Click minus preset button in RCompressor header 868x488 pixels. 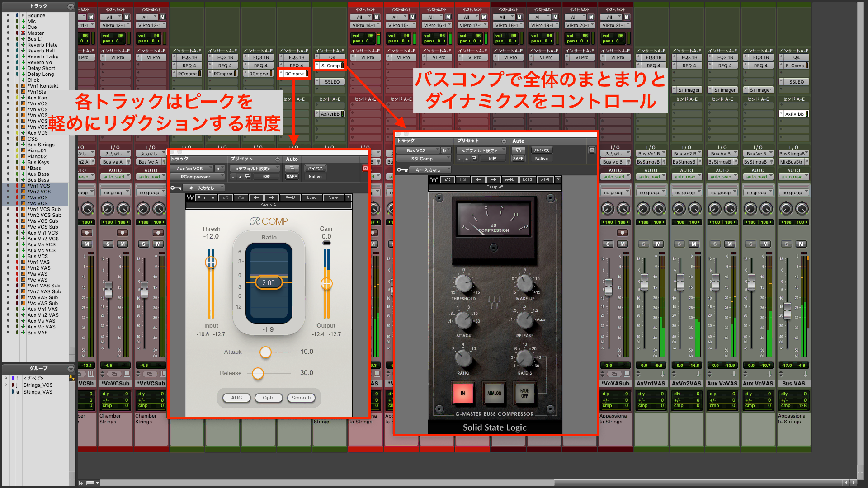[233, 177]
